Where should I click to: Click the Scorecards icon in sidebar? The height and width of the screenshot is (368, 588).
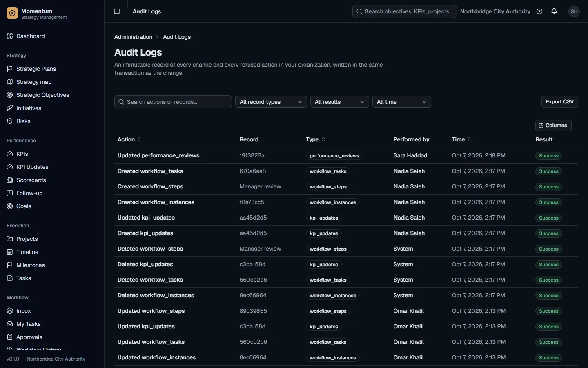point(10,180)
